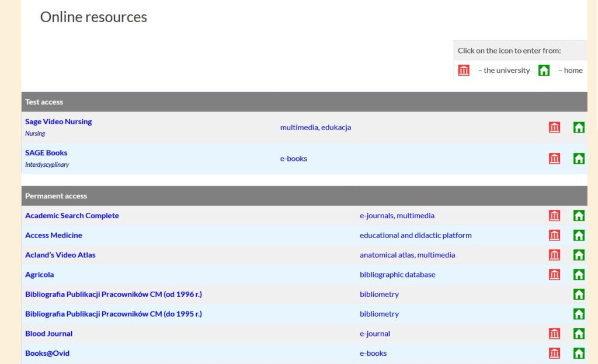Open Acland's Video Atlas university icon
Image resolution: width=598 pixels, height=364 pixels.
tap(554, 255)
